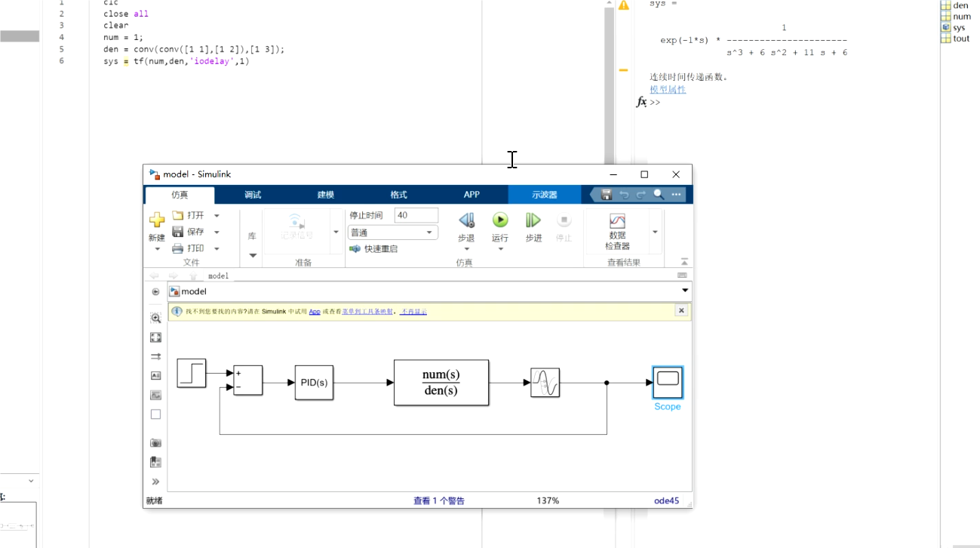This screenshot has height=548, width=980.
Task: Click the App link in notification bar
Action: pos(315,311)
